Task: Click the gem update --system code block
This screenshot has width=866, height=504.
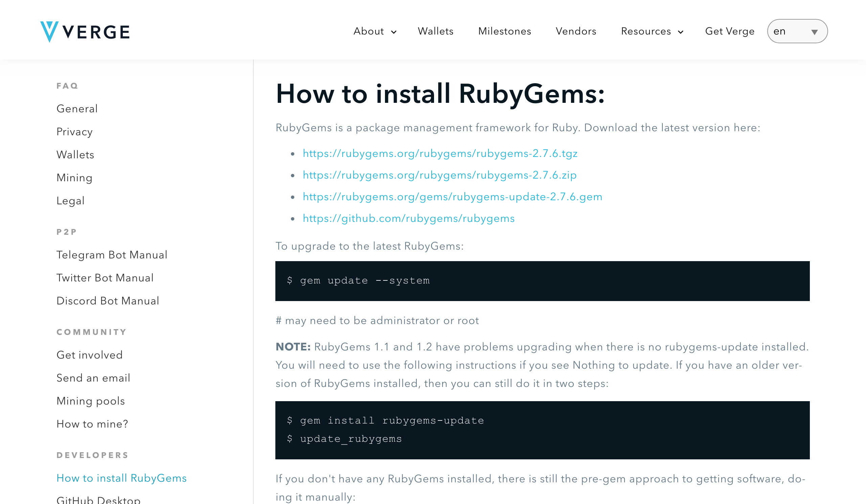Action: tap(542, 281)
